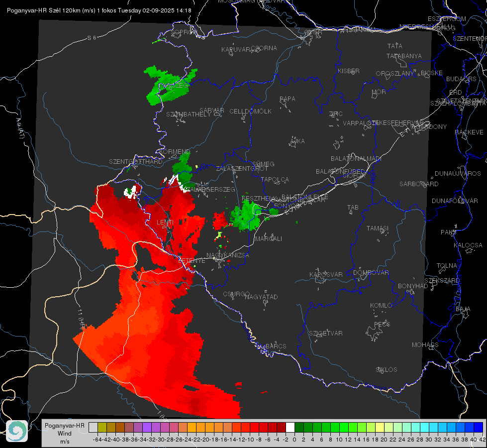Click the BICSKE city label
Image resolution: width=487 pixels, height=448 pixels.
click(432, 73)
